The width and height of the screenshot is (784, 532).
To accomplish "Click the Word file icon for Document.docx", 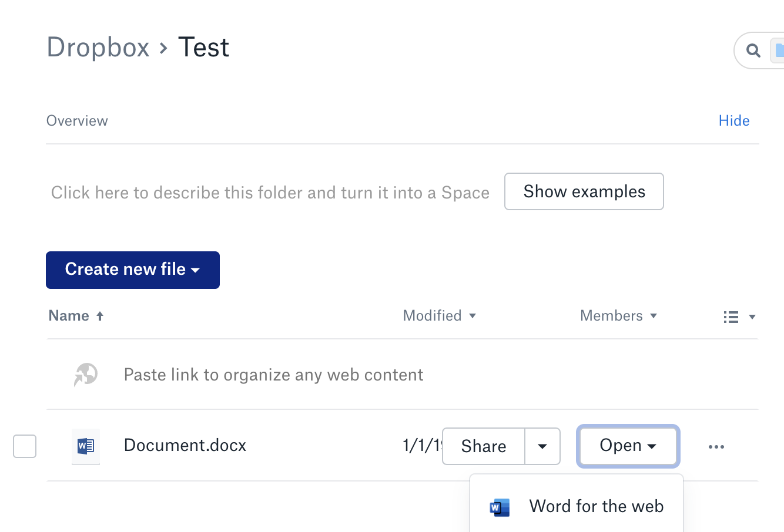I will click(x=86, y=446).
